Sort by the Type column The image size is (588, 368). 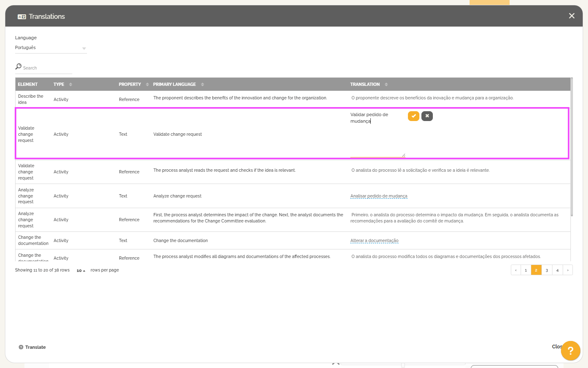click(x=70, y=85)
